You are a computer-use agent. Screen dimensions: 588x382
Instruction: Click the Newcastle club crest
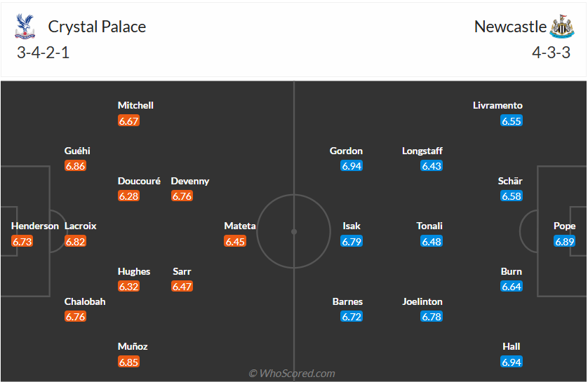point(562,27)
